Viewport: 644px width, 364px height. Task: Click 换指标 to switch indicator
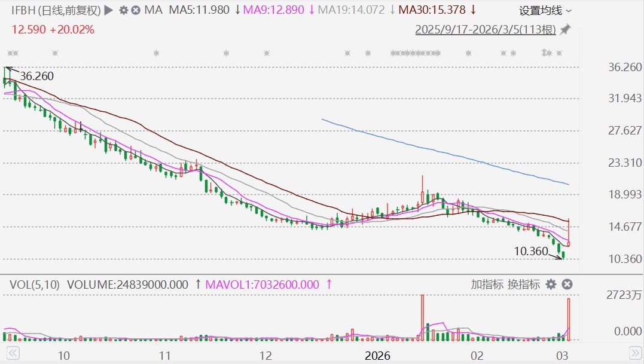click(x=524, y=285)
